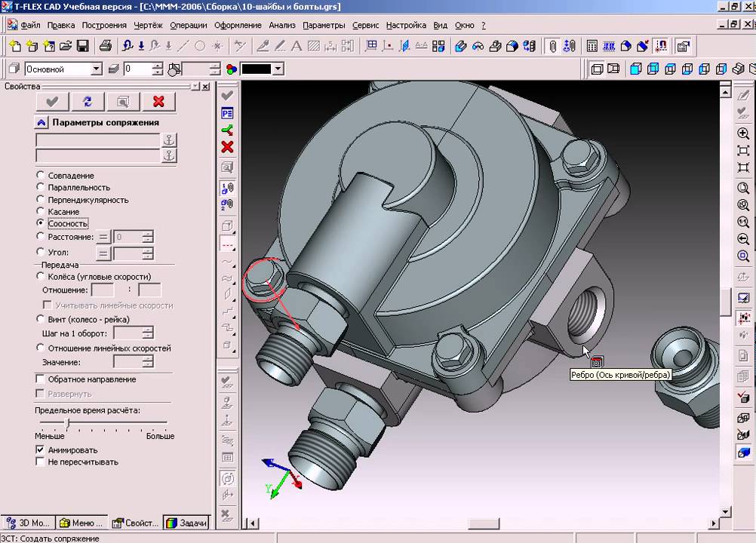Click the Предельное время расчёта slider
756x543 pixels.
(x=68, y=423)
